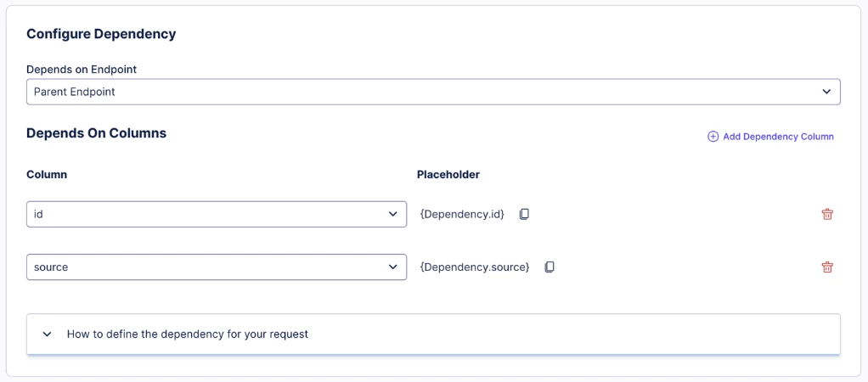Delete the source dependency column row
Image resolution: width=868 pixels, height=382 pixels.
point(827,267)
